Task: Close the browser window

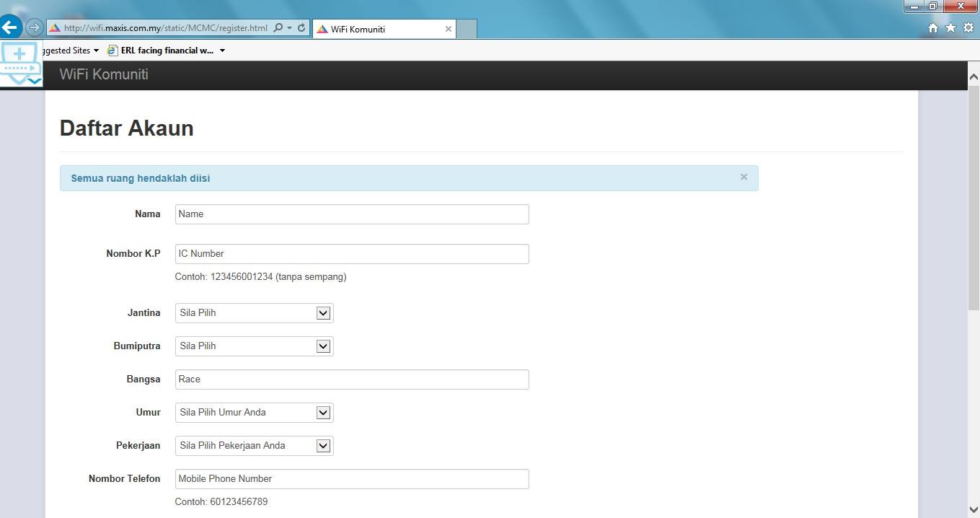Action: 960,6
